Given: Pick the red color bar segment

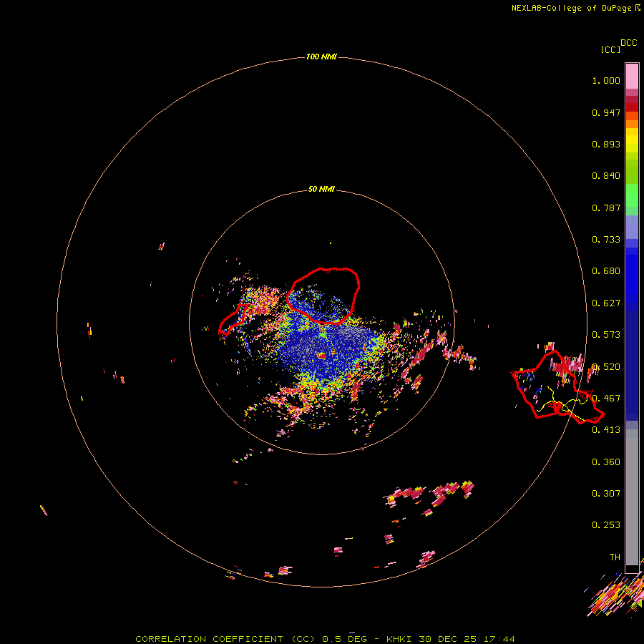Looking at the screenshot, I should [x=632, y=107].
